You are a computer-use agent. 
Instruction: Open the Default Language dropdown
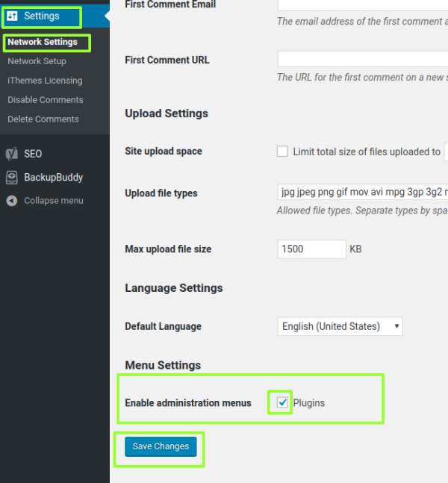(x=340, y=326)
